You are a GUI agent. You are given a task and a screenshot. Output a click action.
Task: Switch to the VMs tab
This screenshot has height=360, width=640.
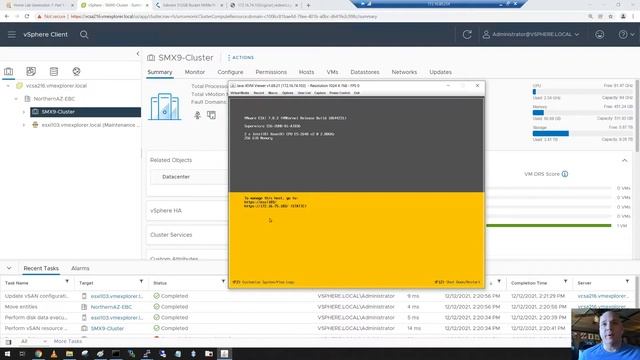pyautogui.click(x=332, y=72)
